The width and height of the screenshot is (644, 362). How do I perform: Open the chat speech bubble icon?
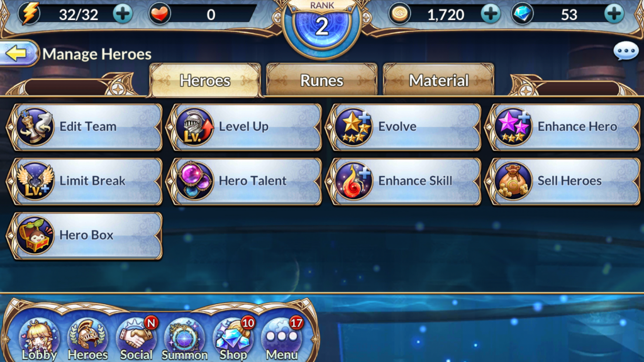(x=626, y=52)
